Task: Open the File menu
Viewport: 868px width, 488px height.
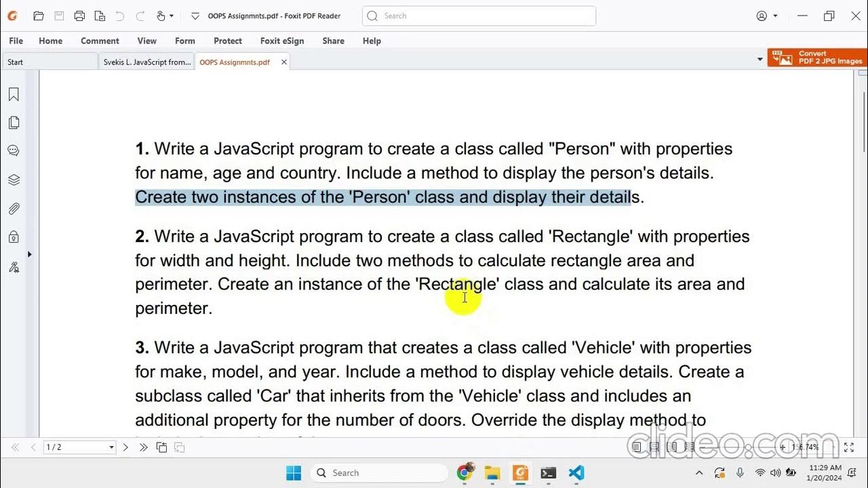Action: [16, 41]
